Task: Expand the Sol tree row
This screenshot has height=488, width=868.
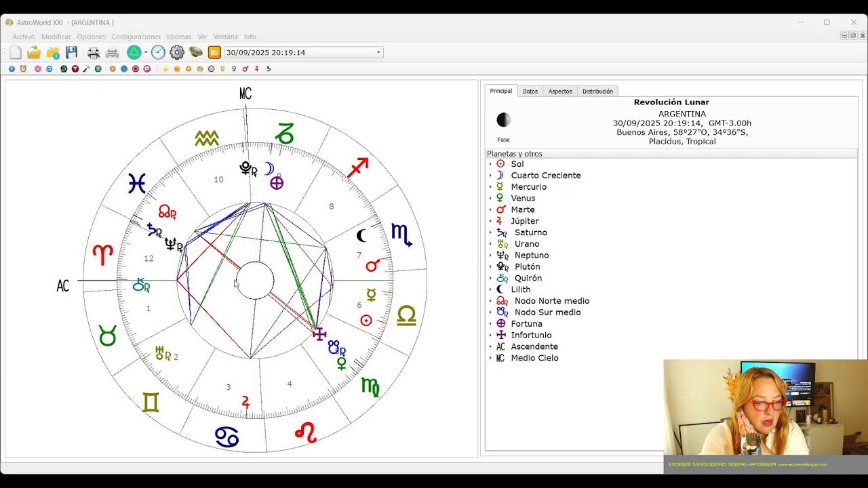Action: click(490, 164)
